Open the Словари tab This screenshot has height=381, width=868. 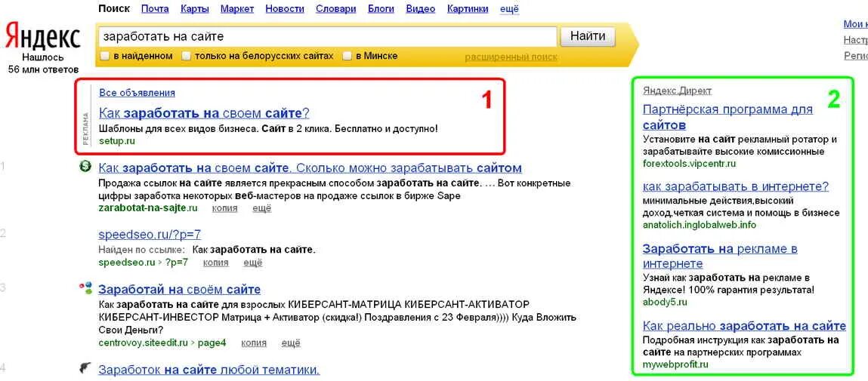pyautogui.click(x=335, y=9)
